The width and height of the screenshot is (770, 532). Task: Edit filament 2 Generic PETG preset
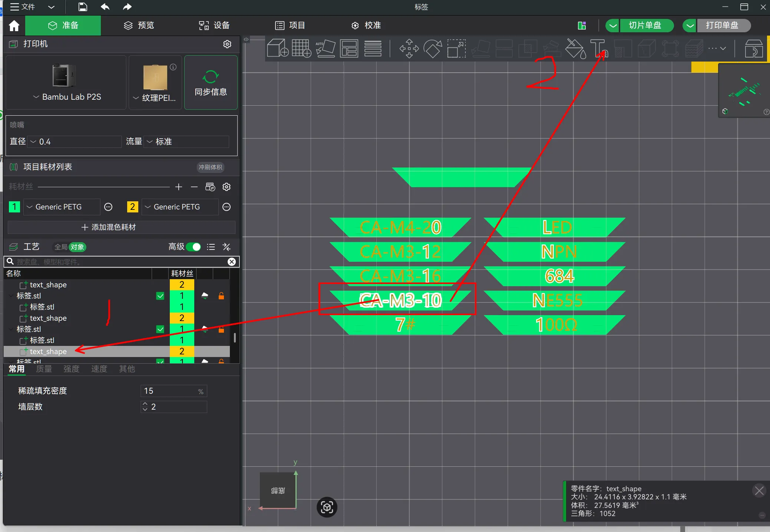(x=227, y=207)
